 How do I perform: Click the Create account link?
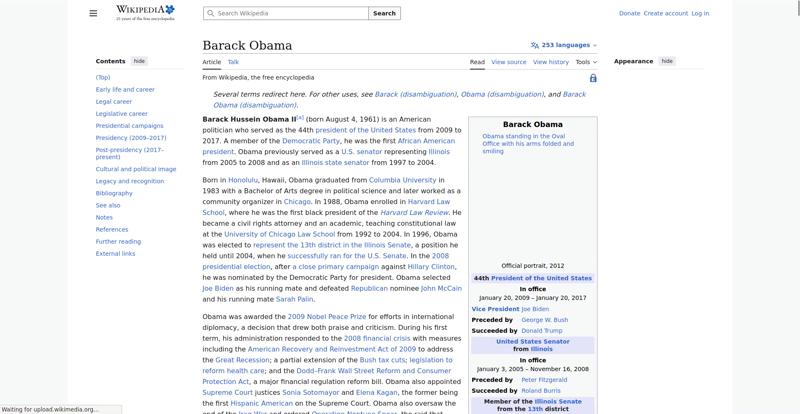665,13
